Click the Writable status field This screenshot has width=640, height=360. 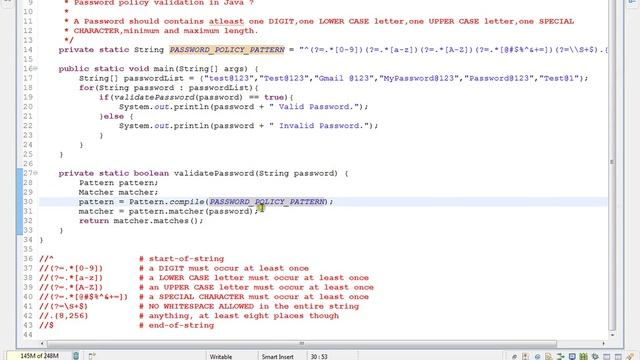tap(221, 356)
